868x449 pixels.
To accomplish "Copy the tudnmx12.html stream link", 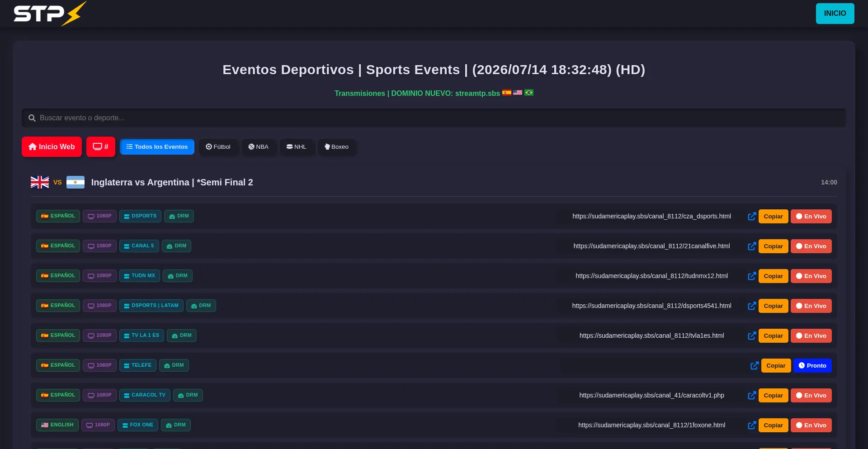I will point(774,276).
